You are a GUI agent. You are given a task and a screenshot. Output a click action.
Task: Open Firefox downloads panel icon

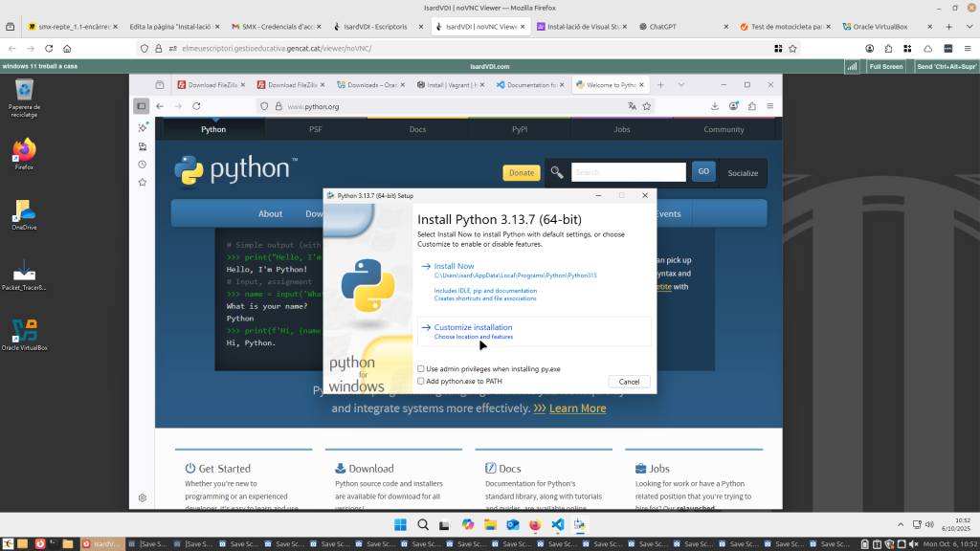(x=715, y=106)
